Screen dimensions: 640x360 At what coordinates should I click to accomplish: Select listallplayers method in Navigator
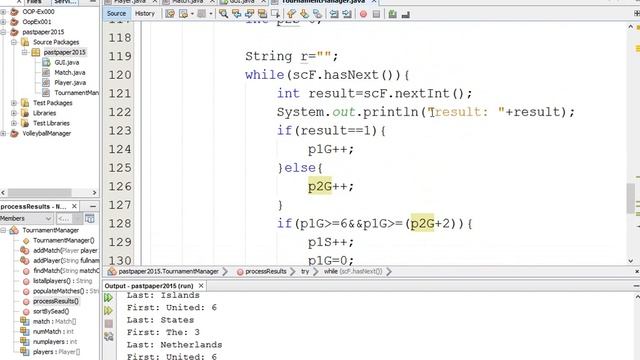[62, 281]
